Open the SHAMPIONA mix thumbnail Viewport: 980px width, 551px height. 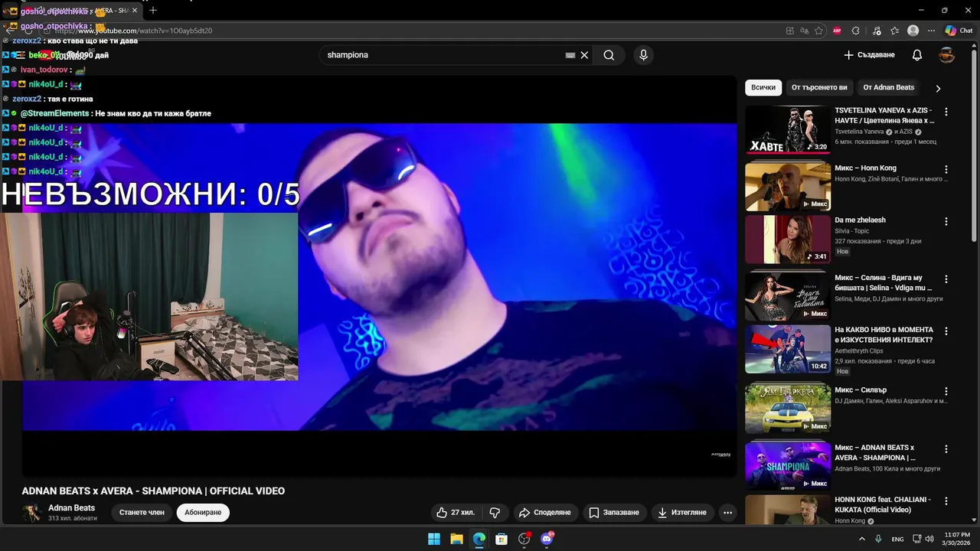pyautogui.click(x=788, y=466)
